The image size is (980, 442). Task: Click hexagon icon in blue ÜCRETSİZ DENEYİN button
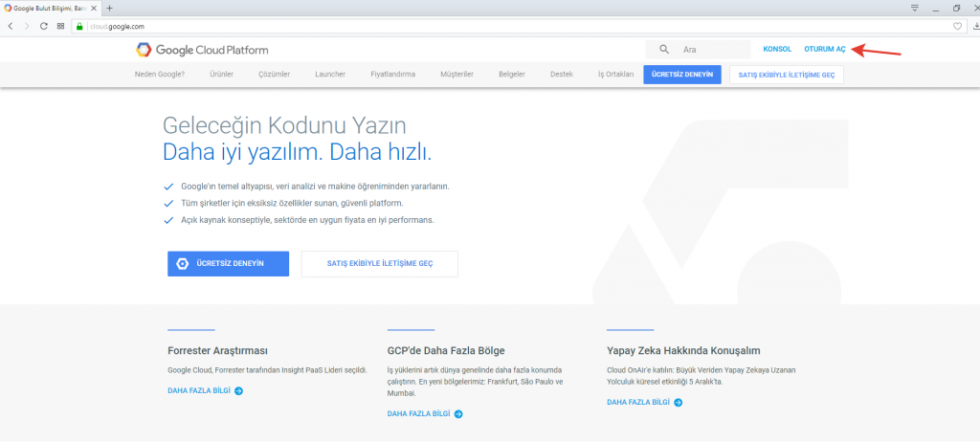point(182,264)
